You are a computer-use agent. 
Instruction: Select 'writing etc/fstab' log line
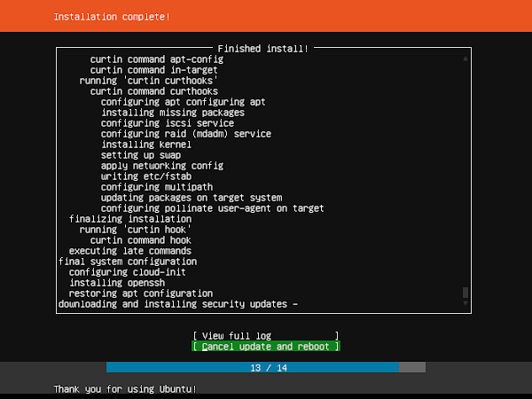tap(146, 176)
